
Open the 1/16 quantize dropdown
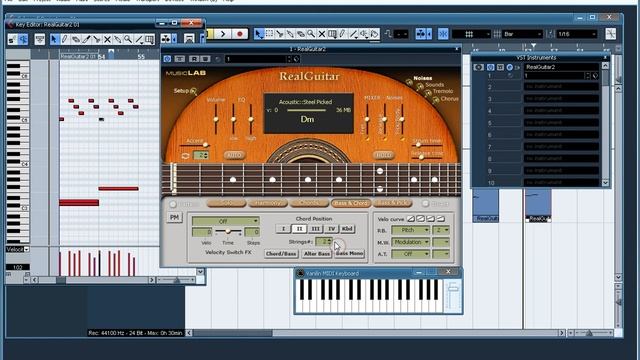(577, 34)
